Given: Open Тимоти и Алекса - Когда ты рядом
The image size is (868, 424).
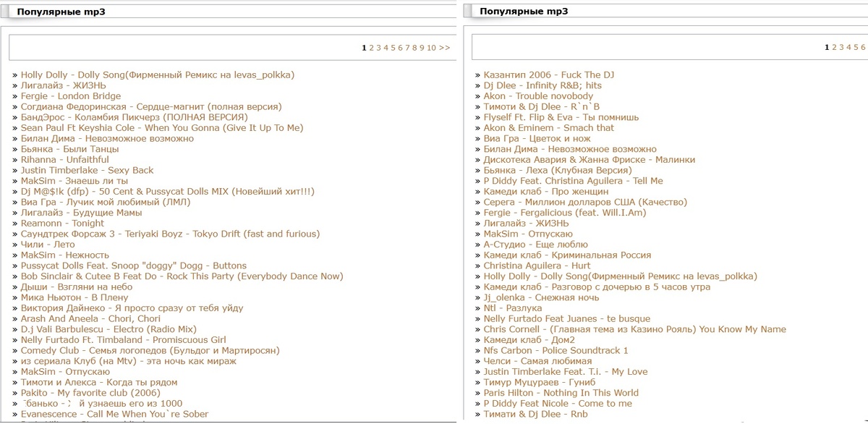Looking at the screenshot, I should tap(99, 383).
